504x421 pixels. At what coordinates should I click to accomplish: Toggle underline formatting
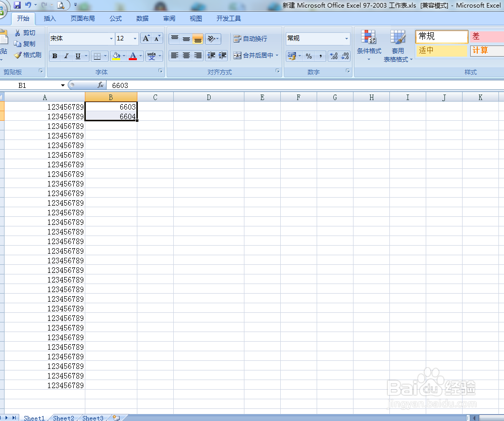tap(78, 56)
